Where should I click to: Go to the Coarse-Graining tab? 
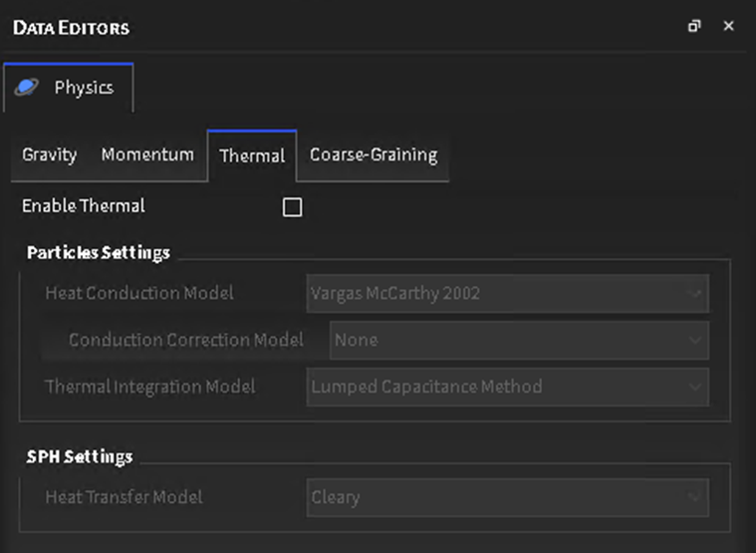pos(374,154)
